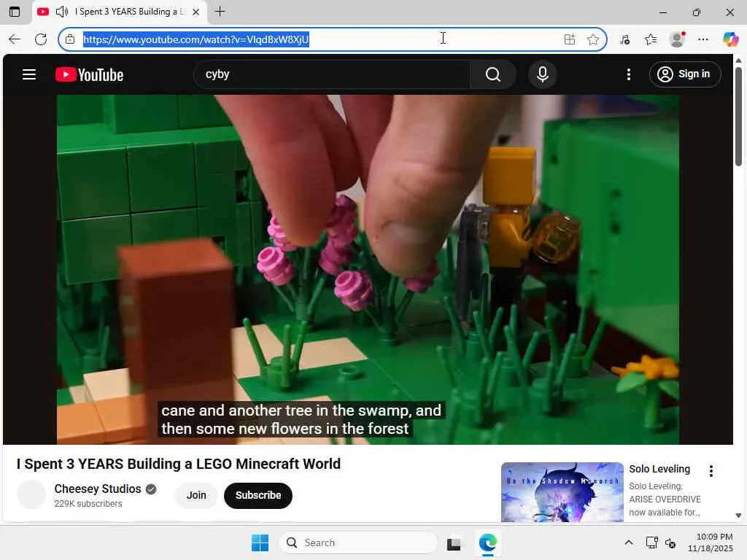This screenshot has height=560, width=747.
Task: Sign in to YouTube
Action: click(684, 74)
